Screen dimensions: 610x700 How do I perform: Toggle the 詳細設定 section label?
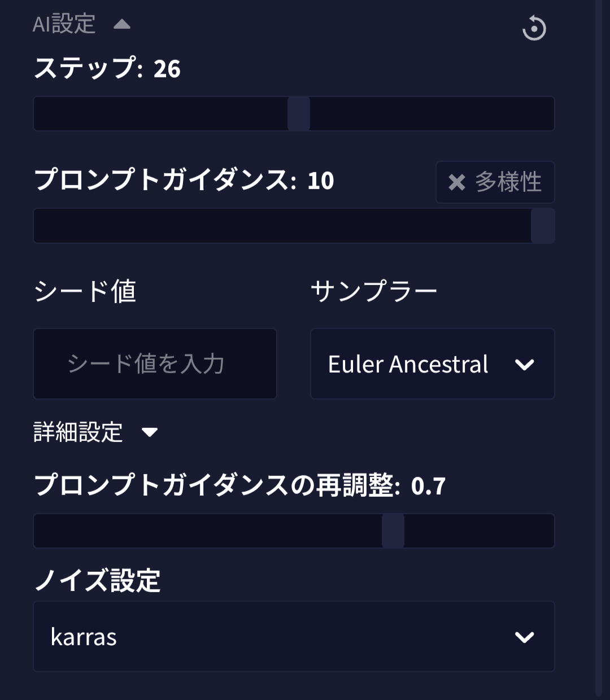pos(78,432)
